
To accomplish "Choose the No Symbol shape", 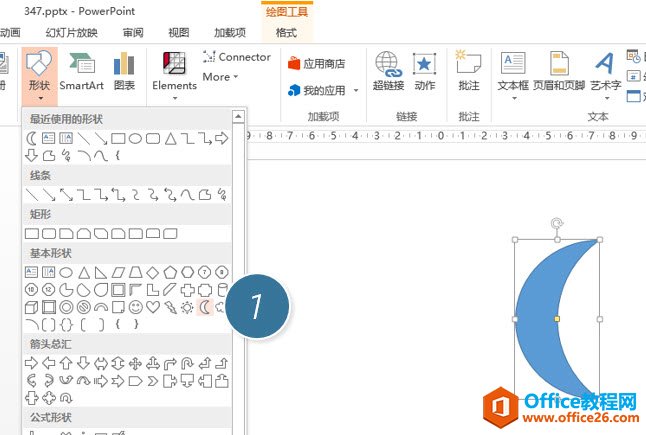I will click(84, 307).
